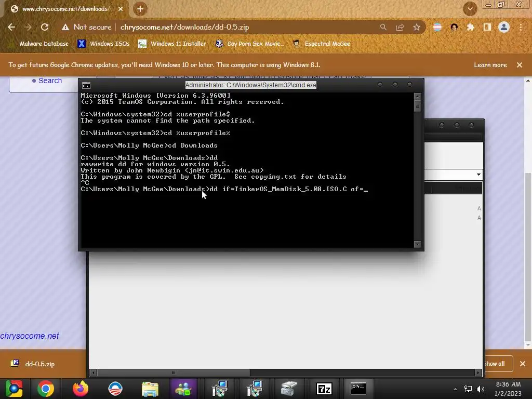
Task: Dismiss the Chrome update infobar
Action: (x=520, y=65)
